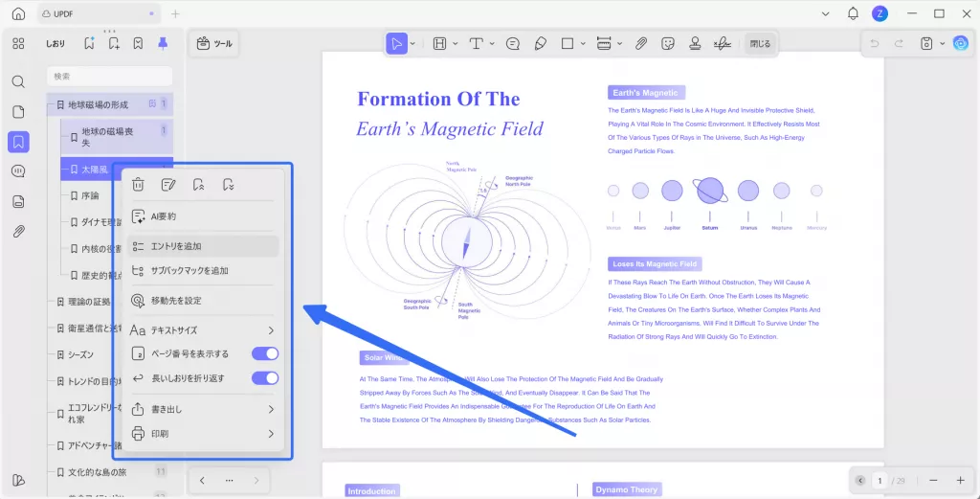Viewport: 980px width, 499px height.
Task: Switch to the UPDF document tab
Action: click(100, 13)
